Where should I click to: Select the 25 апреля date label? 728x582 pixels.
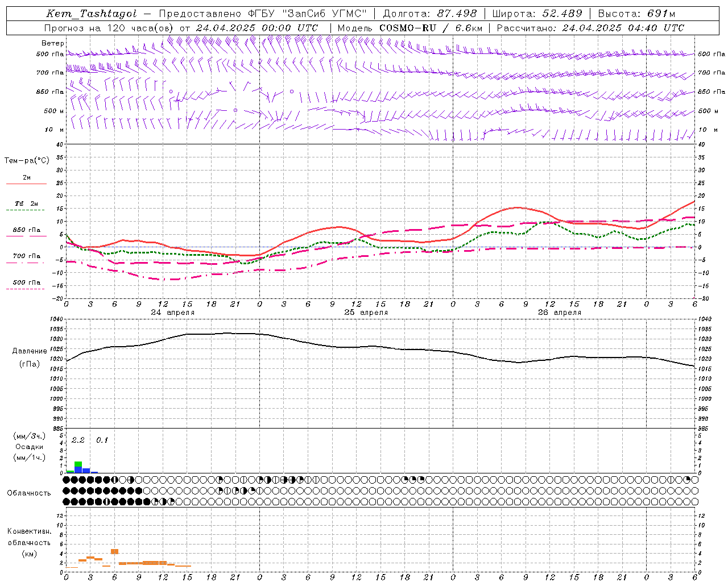pyautogui.click(x=366, y=312)
